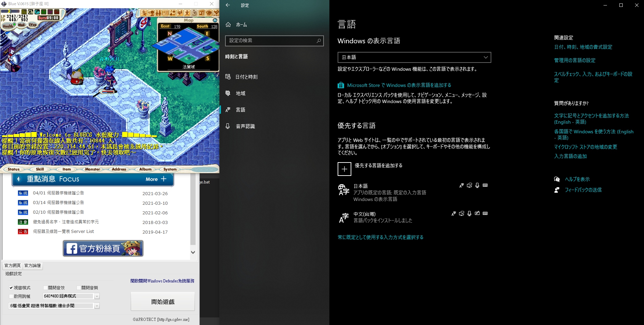Expand news with the More + button
644x325 pixels.
pos(156,179)
